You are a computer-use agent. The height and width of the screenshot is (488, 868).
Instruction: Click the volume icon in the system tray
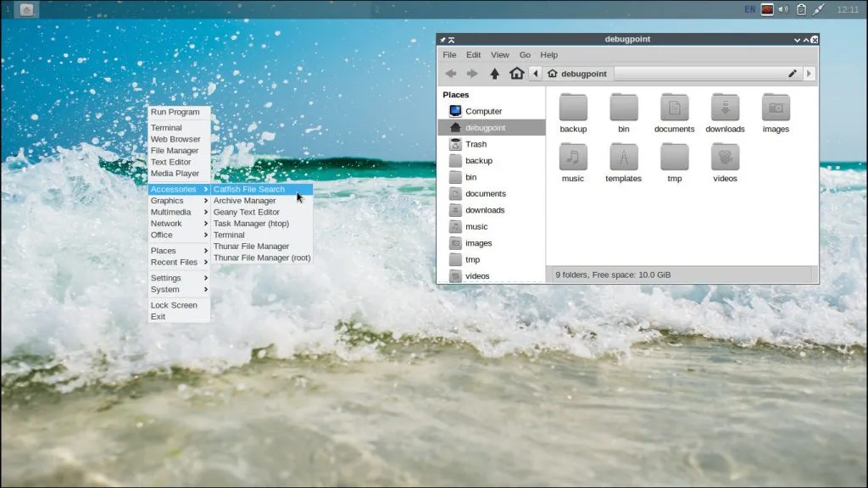[x=782, y=9]
